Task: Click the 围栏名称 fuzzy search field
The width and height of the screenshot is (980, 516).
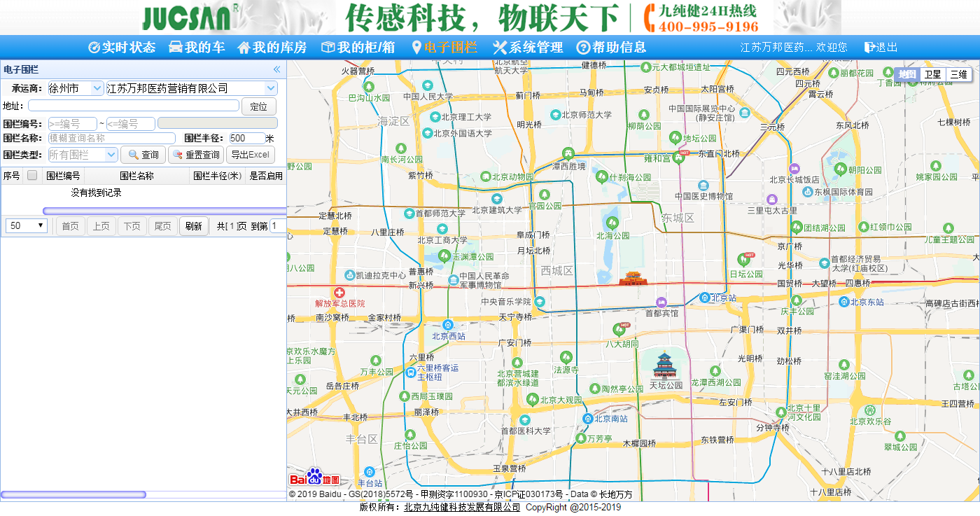Action: click(111, 139)
